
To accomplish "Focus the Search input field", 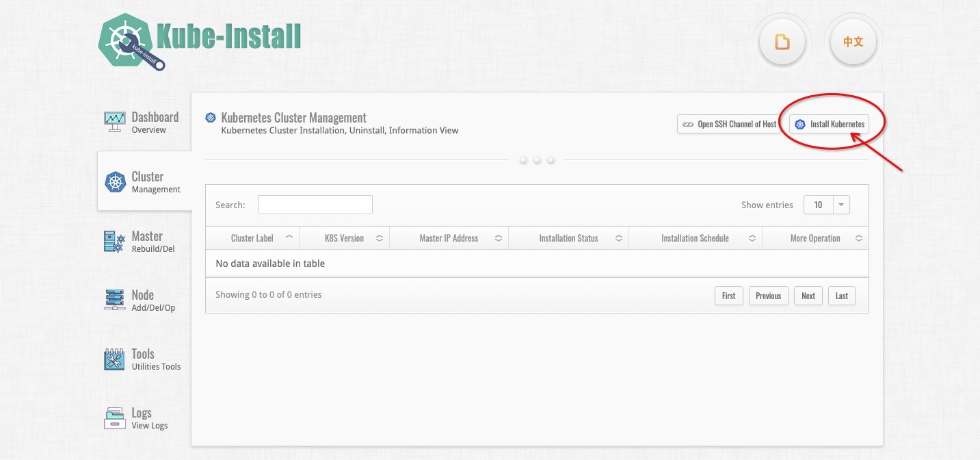I will pos(315,205).
